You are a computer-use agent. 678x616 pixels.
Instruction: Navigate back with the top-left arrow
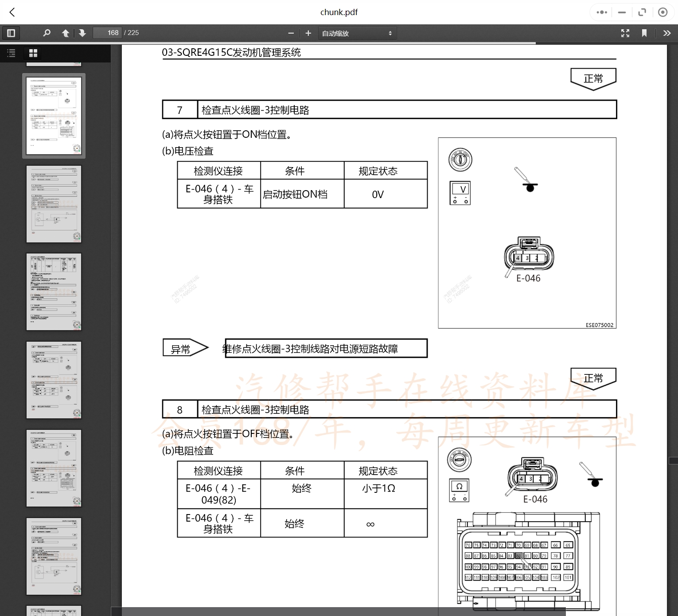coord(12,12)
